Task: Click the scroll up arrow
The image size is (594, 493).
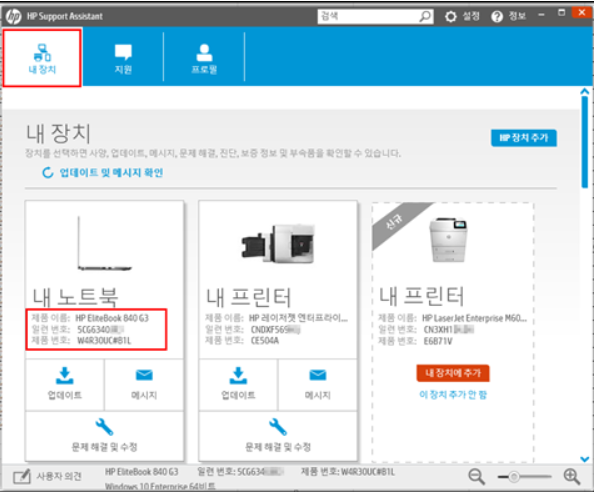Action: [585, 91]
